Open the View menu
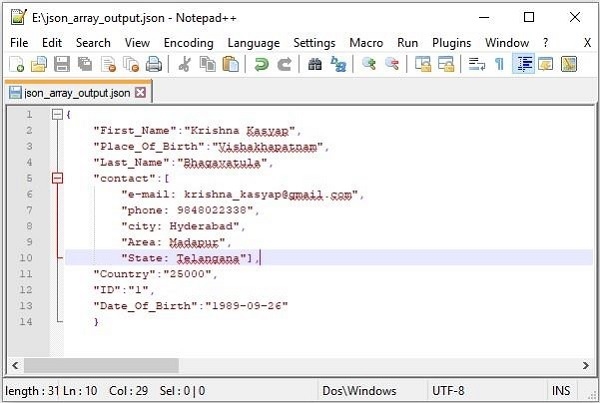The image size is (600, 403). tap(137, 42)
